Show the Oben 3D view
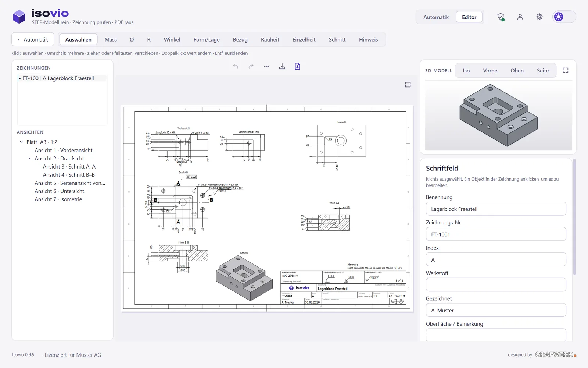588x368 pixels. click(517, 71)
